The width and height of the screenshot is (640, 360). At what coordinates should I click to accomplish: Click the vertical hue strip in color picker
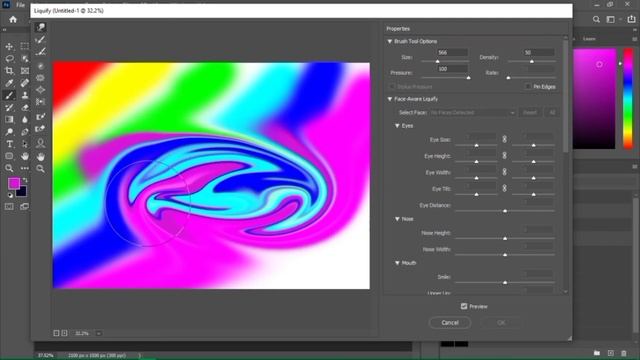628,98
